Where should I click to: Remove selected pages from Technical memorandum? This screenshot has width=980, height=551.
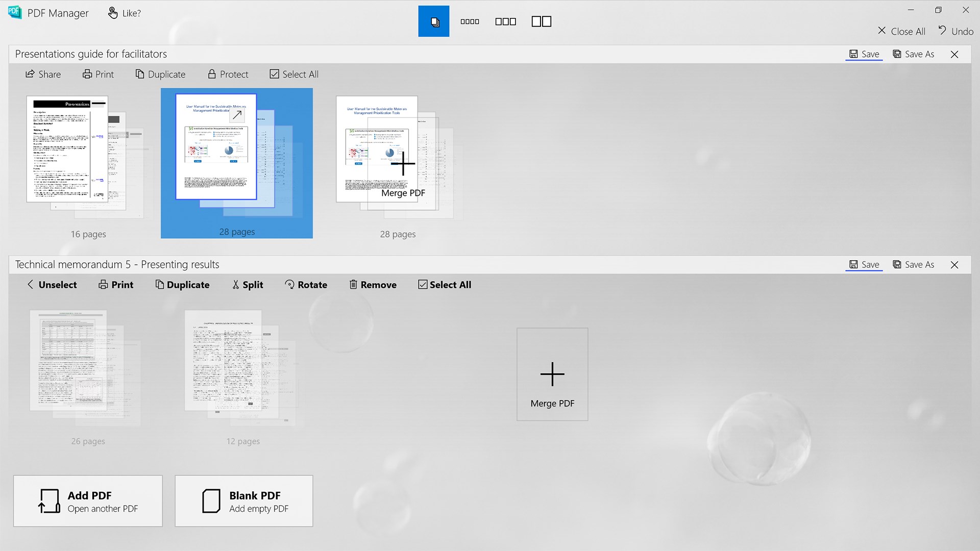click(373, 285)
